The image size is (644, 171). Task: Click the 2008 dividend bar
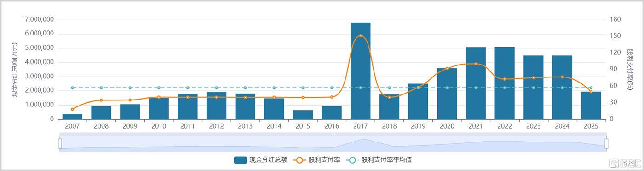(x=101, y=113)
